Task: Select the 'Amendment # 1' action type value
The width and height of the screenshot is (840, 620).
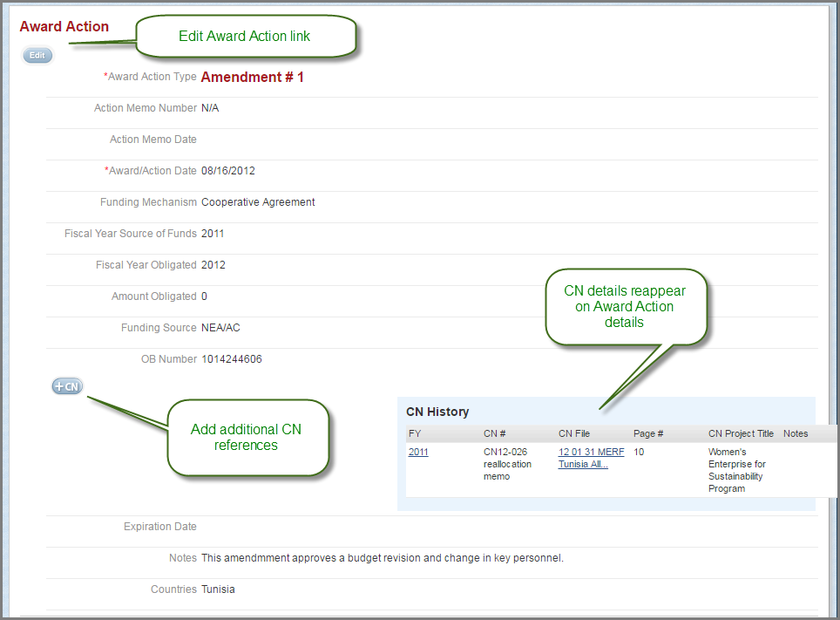Action: pos(253,78)
